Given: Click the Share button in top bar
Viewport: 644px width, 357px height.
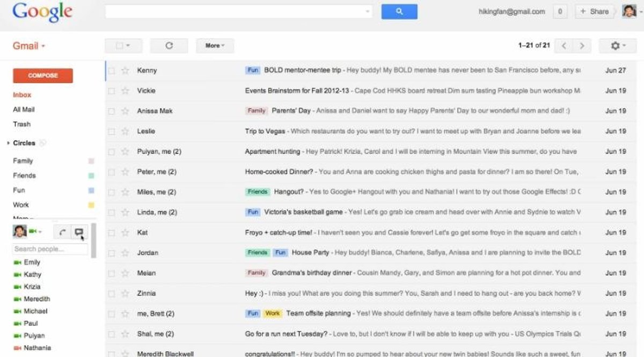Looking at the screenshot, I should click(x=595, y=11).
